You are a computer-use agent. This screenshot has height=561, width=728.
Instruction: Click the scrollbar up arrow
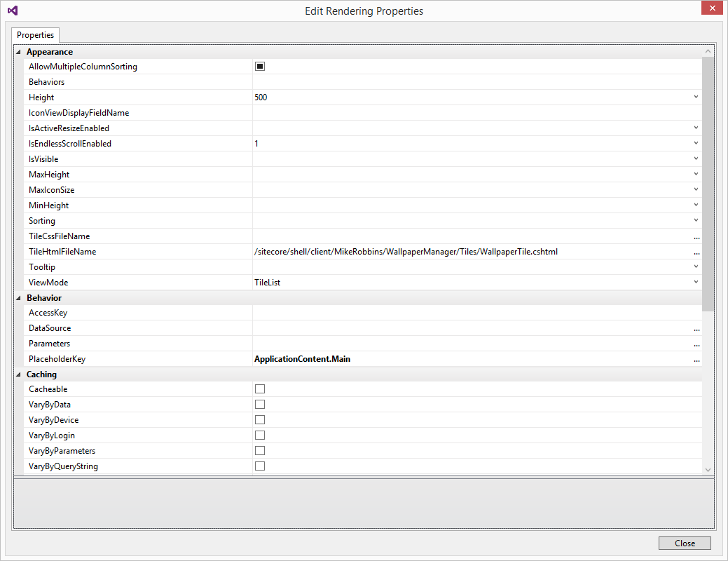coord(708,51)
